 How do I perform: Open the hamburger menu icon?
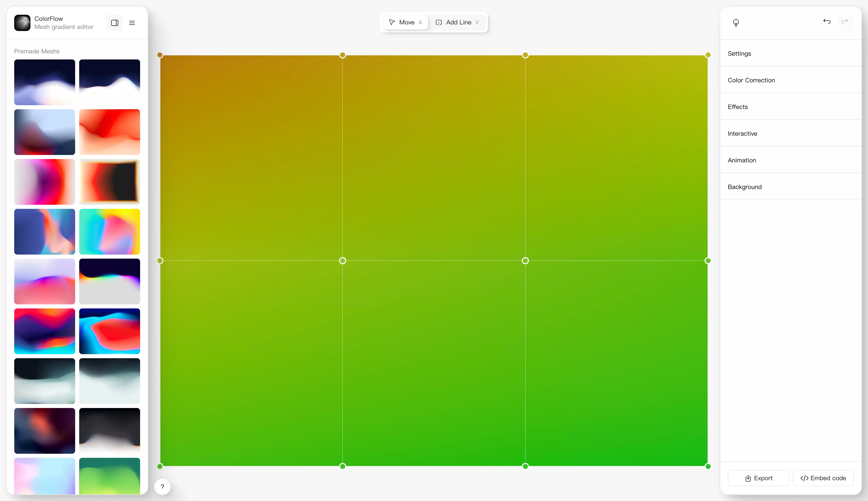pos(132,23)
